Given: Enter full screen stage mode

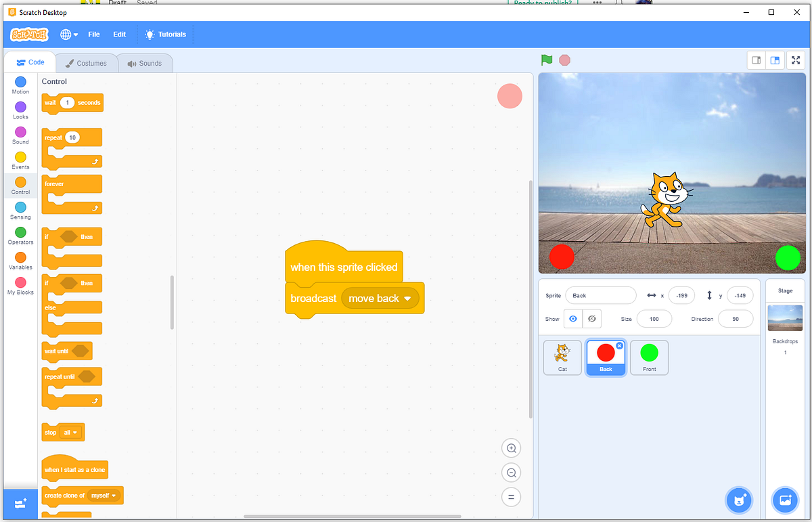Looking at the screenshot, I should [x=795, y=60].
